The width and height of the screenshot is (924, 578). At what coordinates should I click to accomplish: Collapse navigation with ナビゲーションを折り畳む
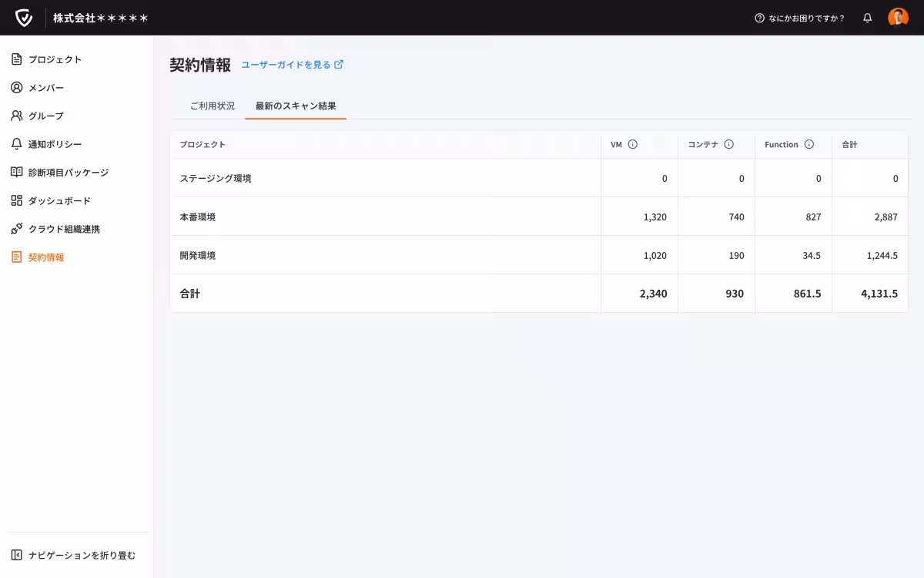click(x=75, y=554)
